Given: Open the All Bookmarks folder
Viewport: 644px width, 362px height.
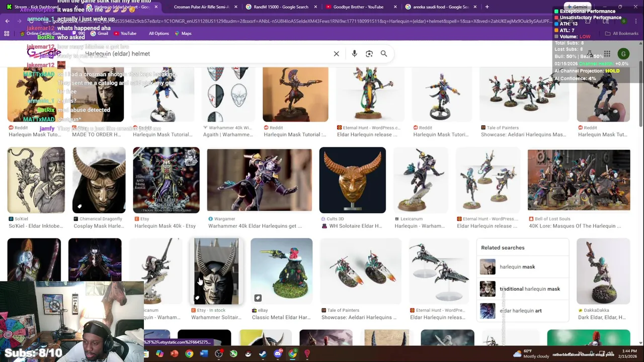Looking at the screenshot, I should tap(622, 33).
